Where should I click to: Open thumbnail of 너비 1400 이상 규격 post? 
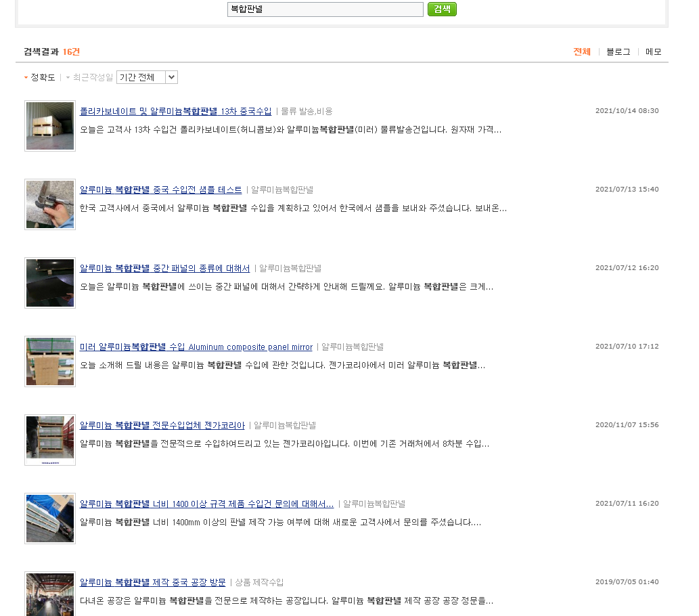50,519
